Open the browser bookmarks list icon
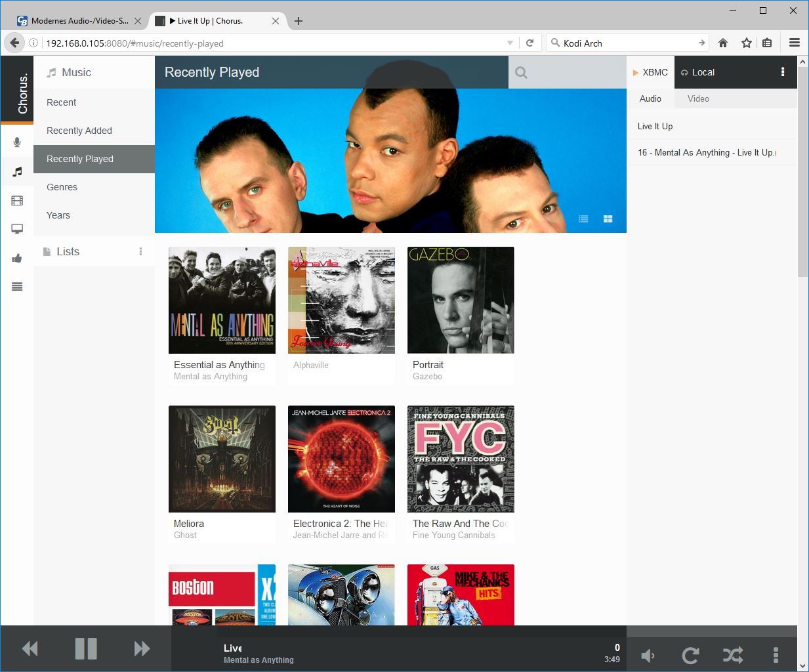 click(x=767, y=43)
